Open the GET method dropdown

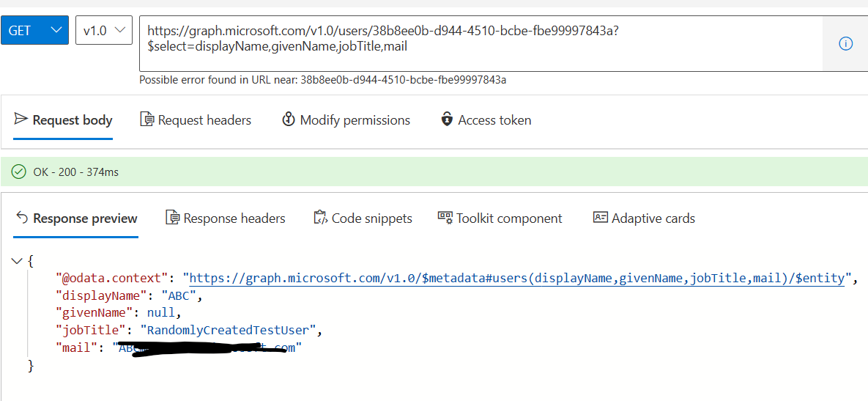tap(35, 31)
